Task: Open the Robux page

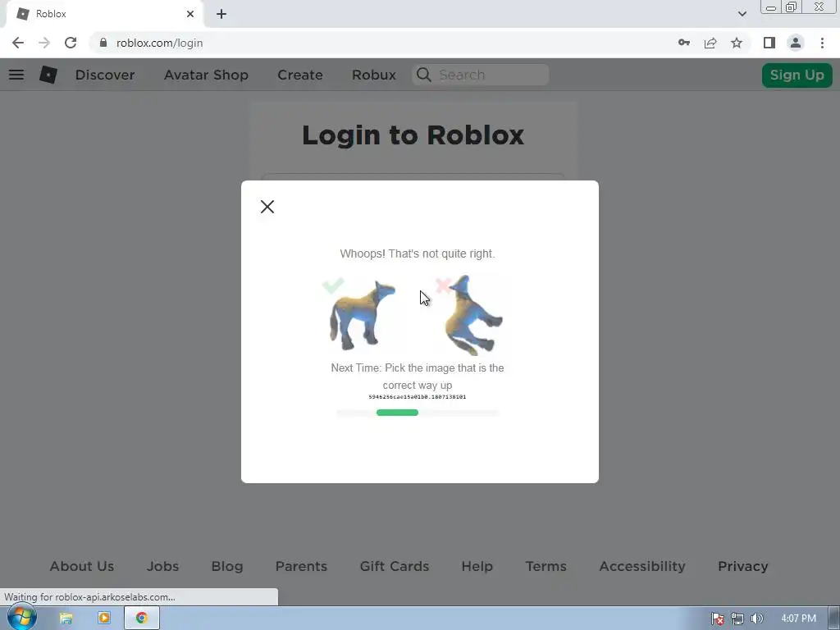Action: point(374,75)
